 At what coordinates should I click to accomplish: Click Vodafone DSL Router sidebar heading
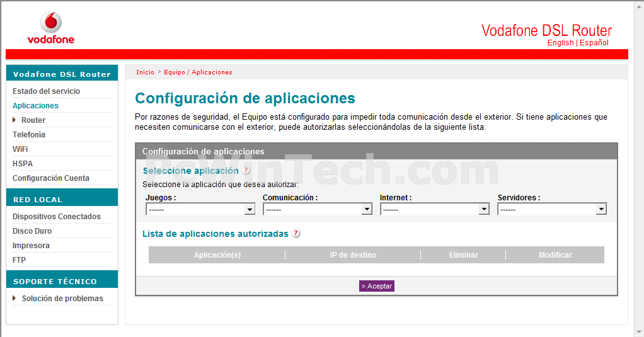point(62,74)
